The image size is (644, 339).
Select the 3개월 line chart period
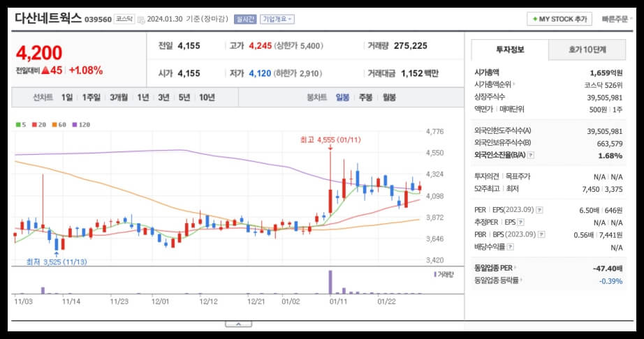pos(119,98)
